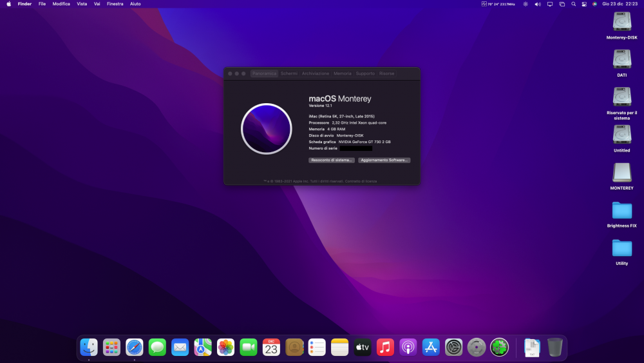Viewport: 644px width, 363px height.
Task: Open the brightness menu bar icon
Action: tap(526, 4)
